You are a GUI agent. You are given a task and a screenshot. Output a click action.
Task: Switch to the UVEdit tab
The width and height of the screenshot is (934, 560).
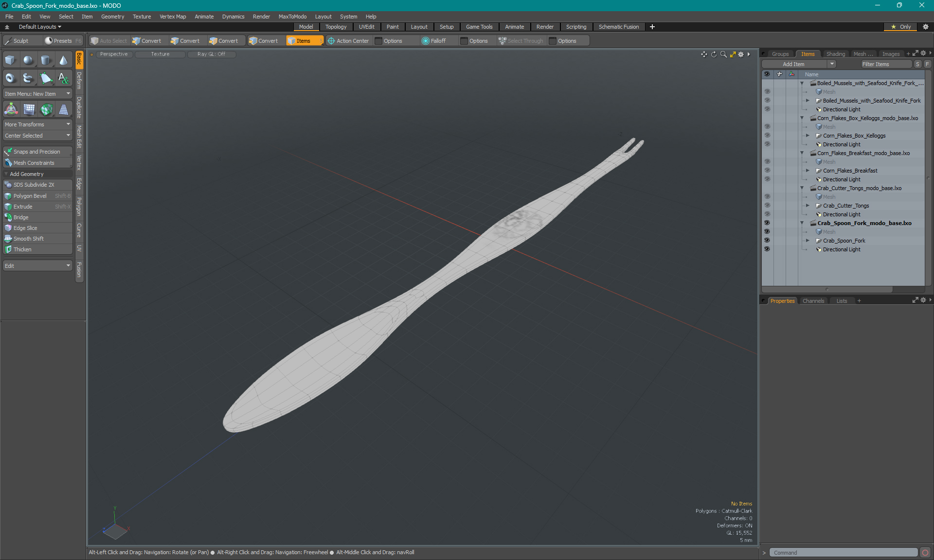[x=367, y=27]
